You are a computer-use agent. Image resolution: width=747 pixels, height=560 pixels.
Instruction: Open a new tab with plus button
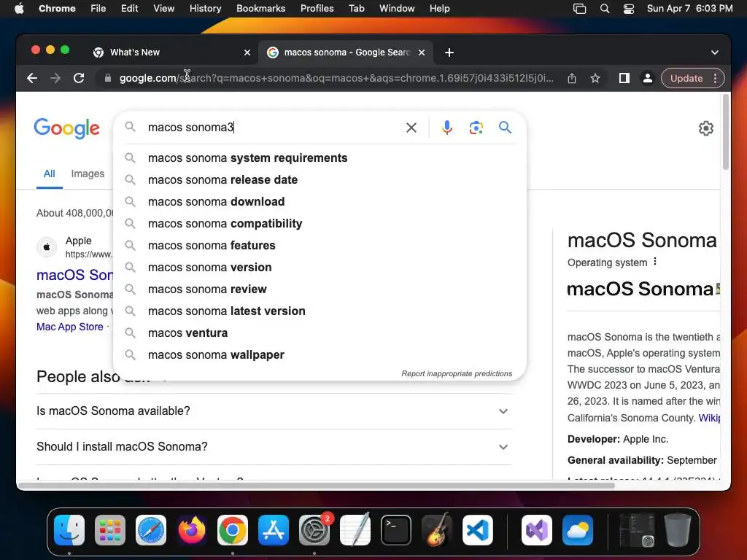(x=449, y=52)
